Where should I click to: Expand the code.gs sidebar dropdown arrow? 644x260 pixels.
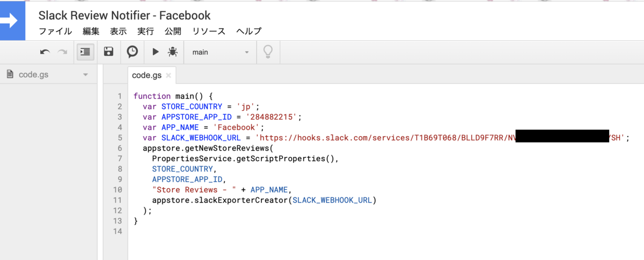tap(85, 75)
